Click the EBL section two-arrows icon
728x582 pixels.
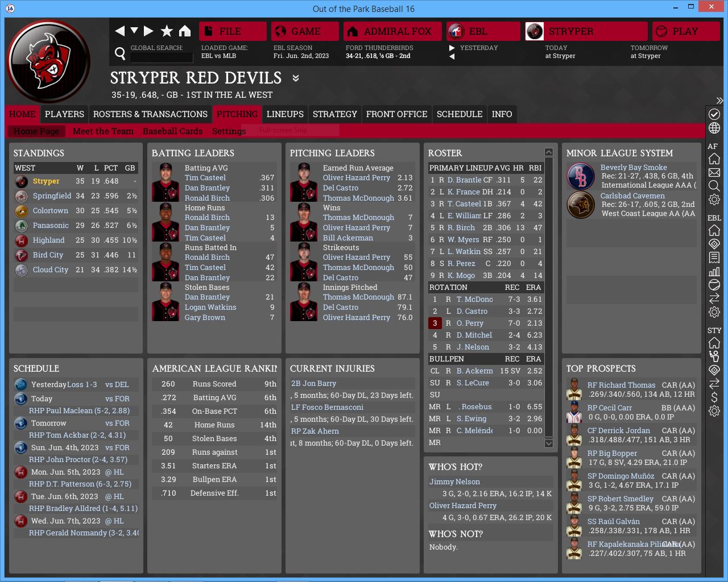(x=714, y=298)
